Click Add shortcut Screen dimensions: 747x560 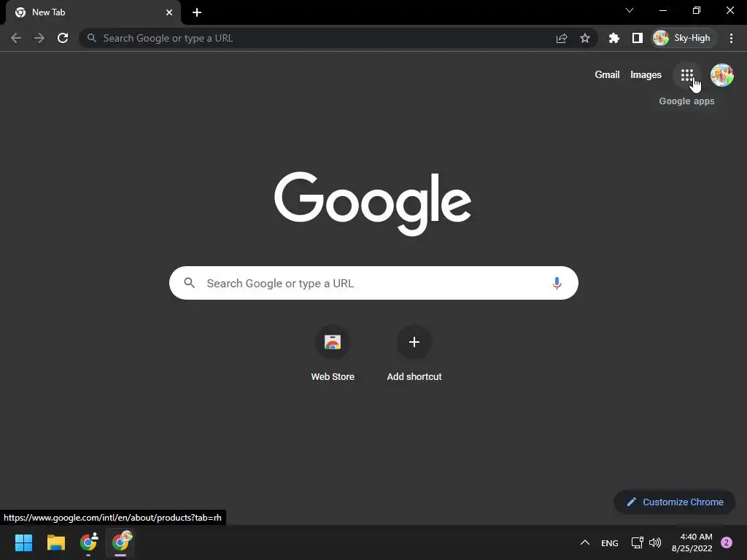pos(414,353)
